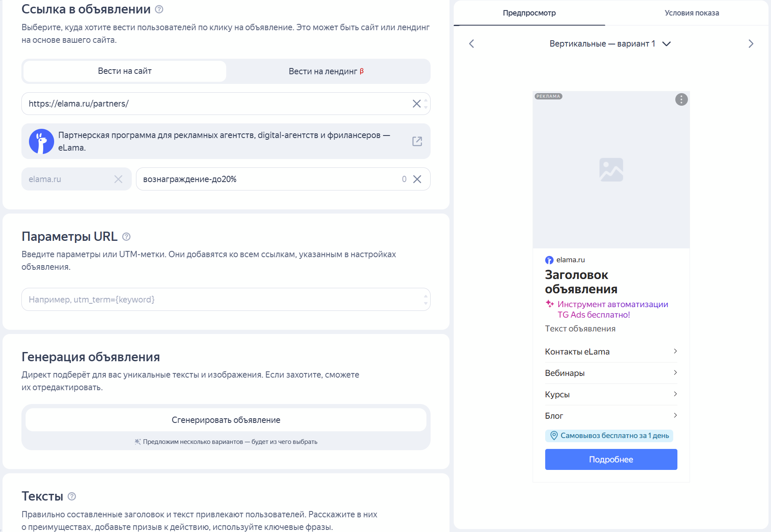Clear the elama.ru/partners URL field
771x532 pixels.
(x=416, y=104)
